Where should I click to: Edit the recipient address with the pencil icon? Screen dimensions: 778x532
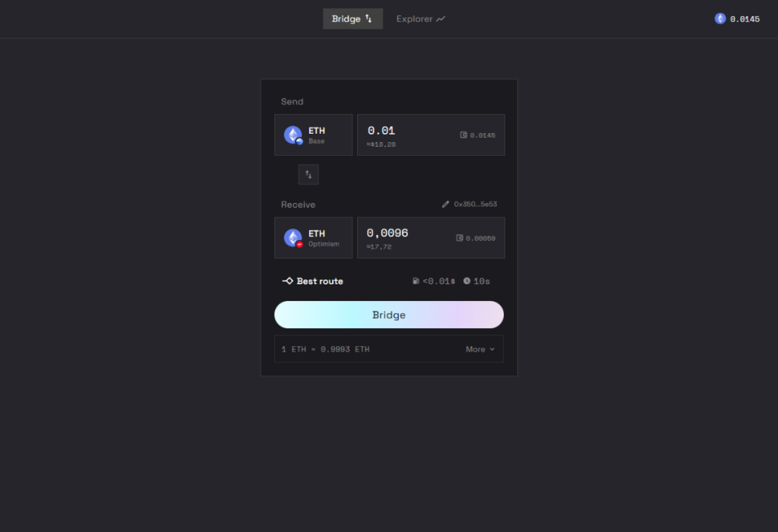coord(445,204)
